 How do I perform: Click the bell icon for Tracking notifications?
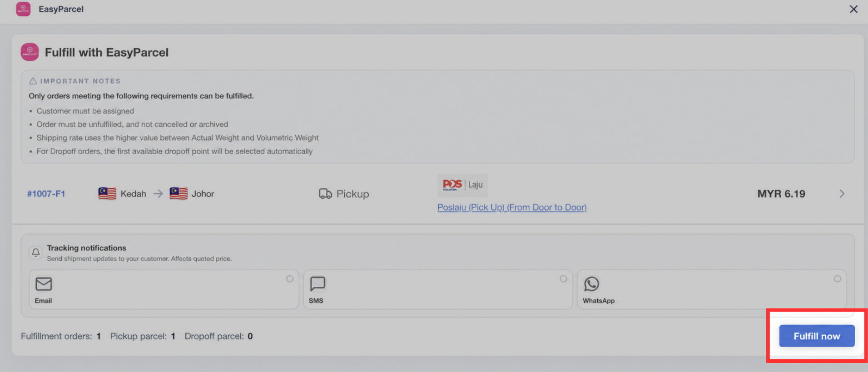(x=36, y=252)
